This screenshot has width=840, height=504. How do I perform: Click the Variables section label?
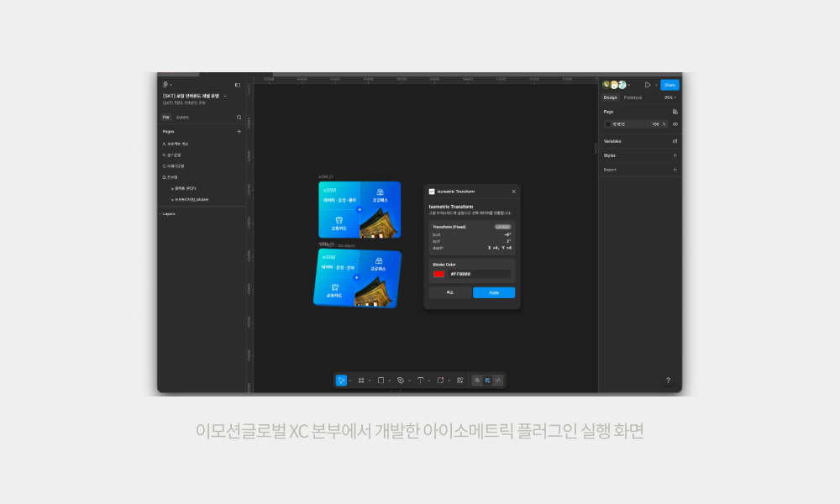point(612,141)
